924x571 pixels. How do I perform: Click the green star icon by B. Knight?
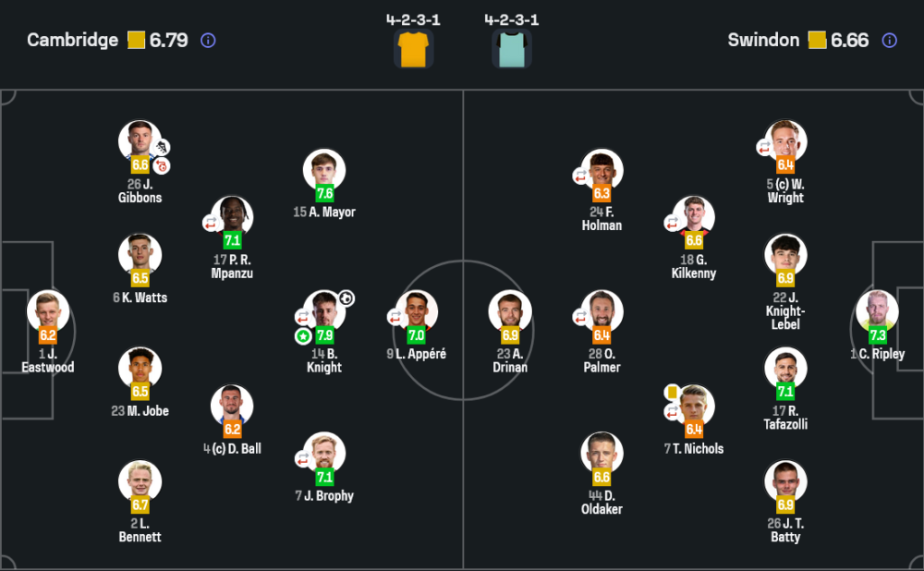pos(303,335)
